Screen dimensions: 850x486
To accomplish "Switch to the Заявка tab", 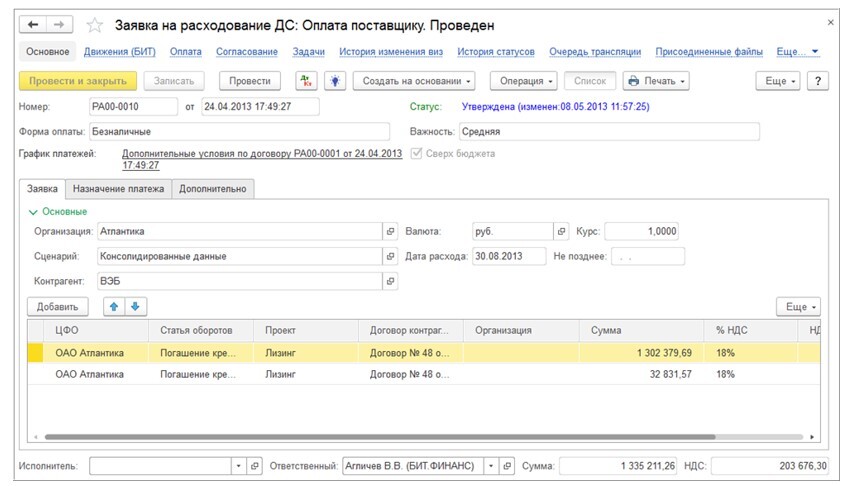I will coord(42,189).
